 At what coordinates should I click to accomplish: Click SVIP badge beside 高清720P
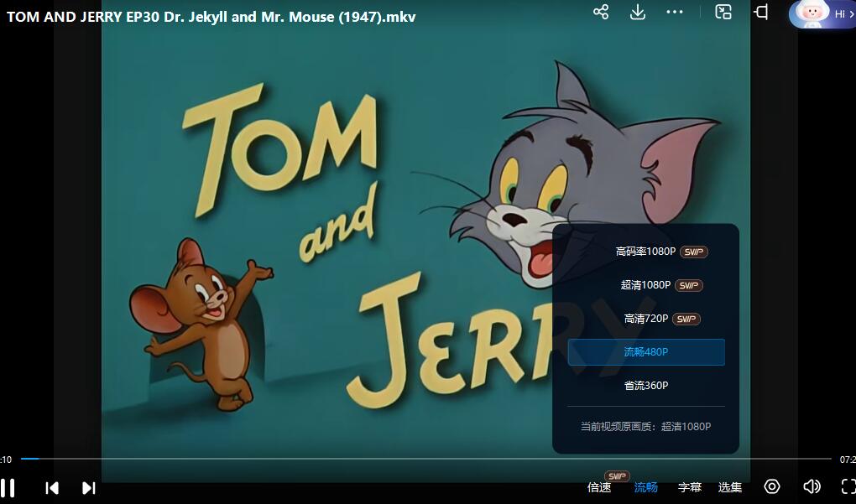click(686, 320)
